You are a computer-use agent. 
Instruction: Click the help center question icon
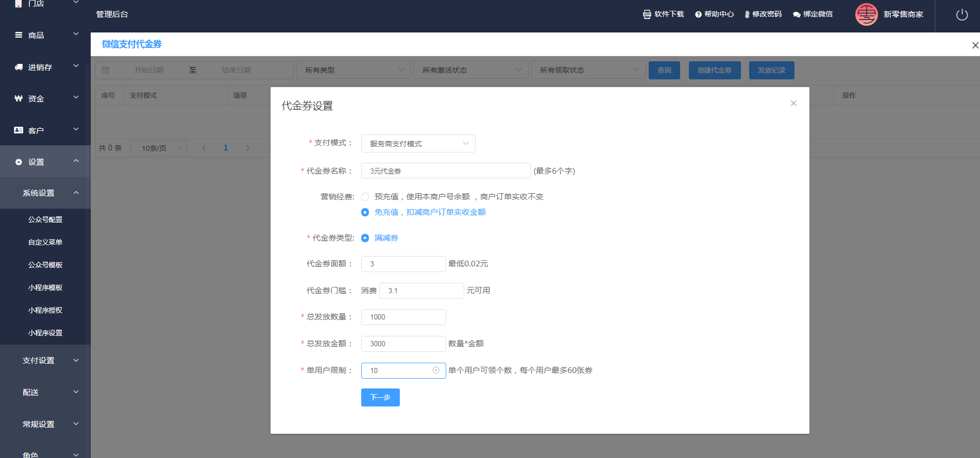click(x=698, y=14)
